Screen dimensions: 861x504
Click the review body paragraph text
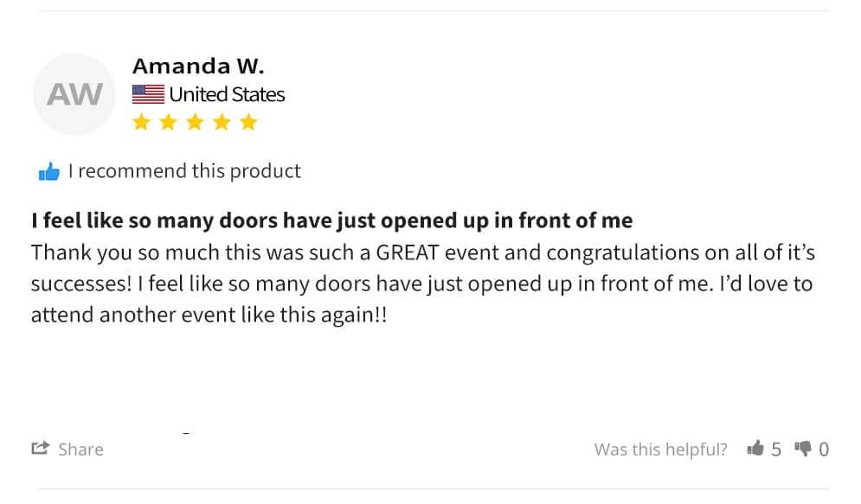point(422,284)
